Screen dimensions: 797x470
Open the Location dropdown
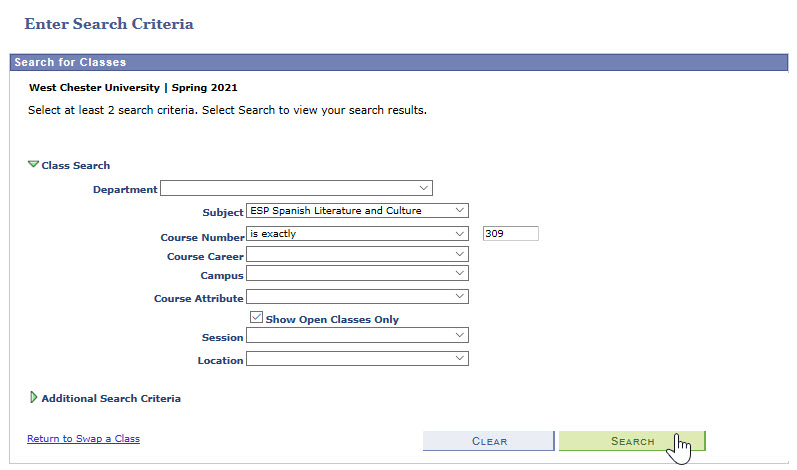(357, 358)
